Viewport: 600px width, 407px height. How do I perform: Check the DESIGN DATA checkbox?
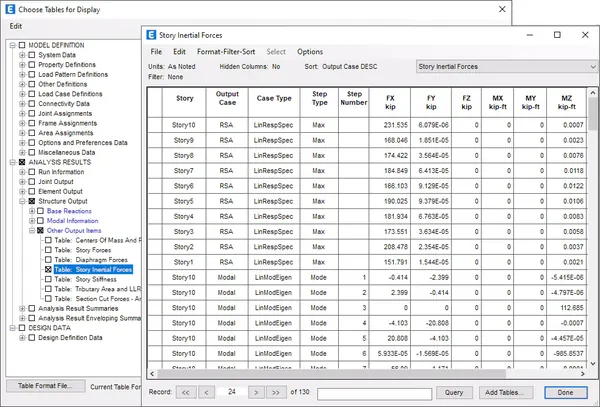pos(22,328)
